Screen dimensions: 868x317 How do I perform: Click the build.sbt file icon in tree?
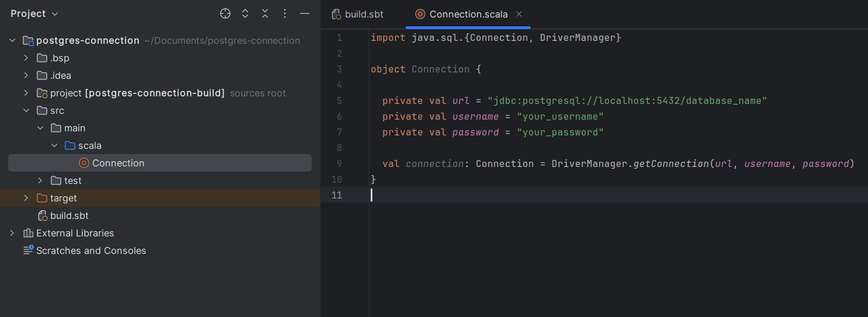pos(42,216)
